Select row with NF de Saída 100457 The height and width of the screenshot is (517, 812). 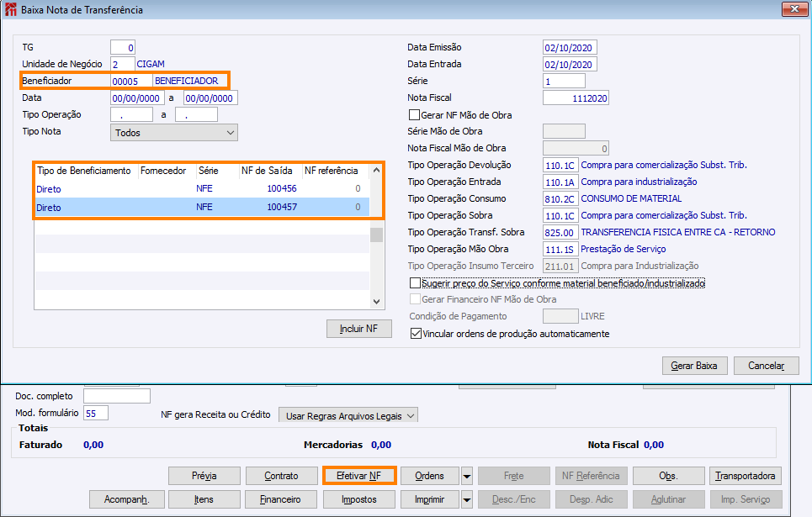[x=202, y=207]
